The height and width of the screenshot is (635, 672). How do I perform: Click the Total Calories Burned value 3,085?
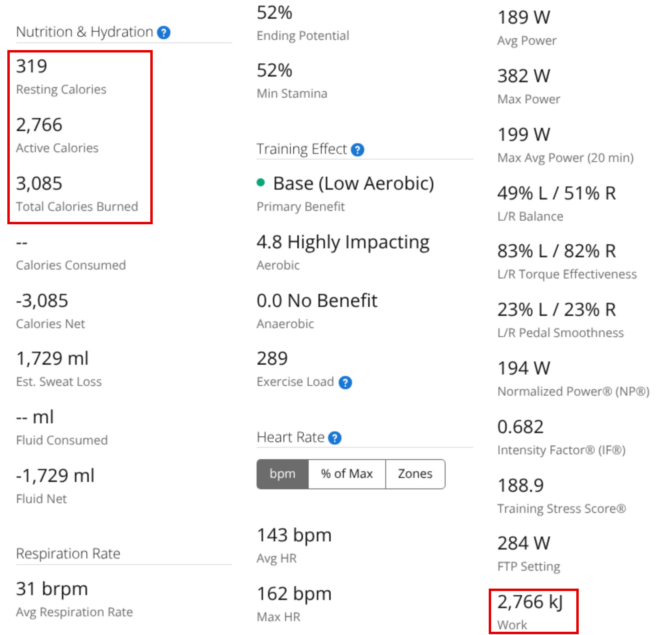point(39,183)
